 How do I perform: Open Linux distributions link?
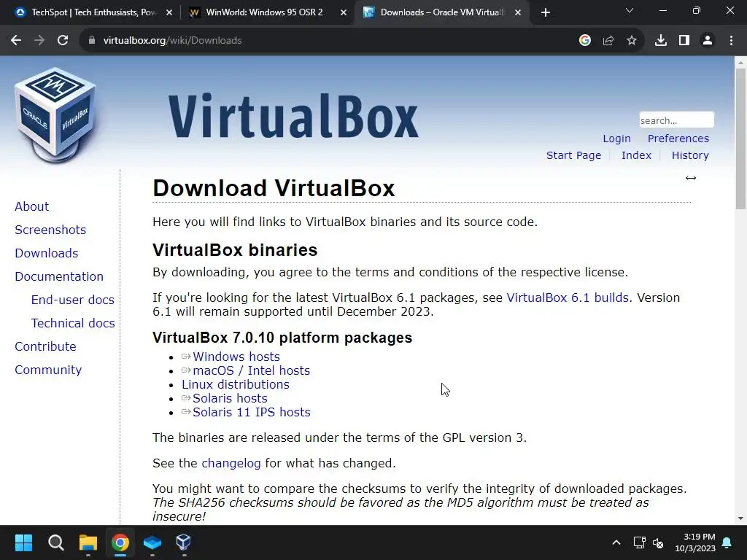pos(236,384)
